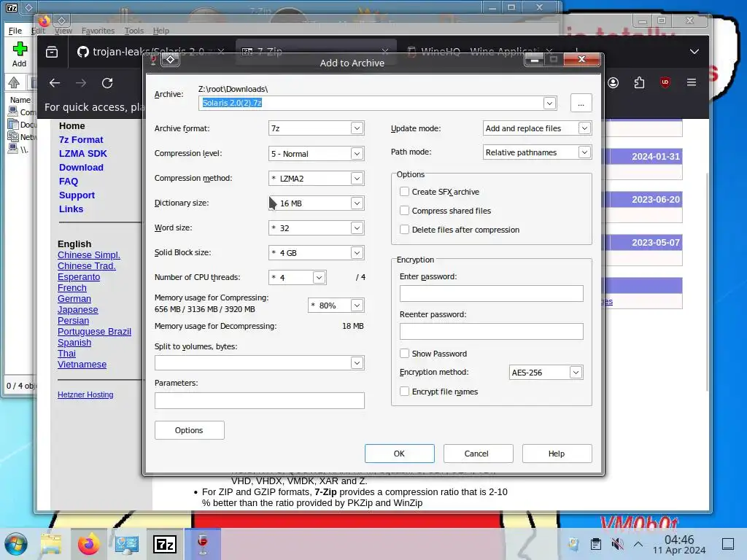Reload the page in Firefox

pos(107,83)
